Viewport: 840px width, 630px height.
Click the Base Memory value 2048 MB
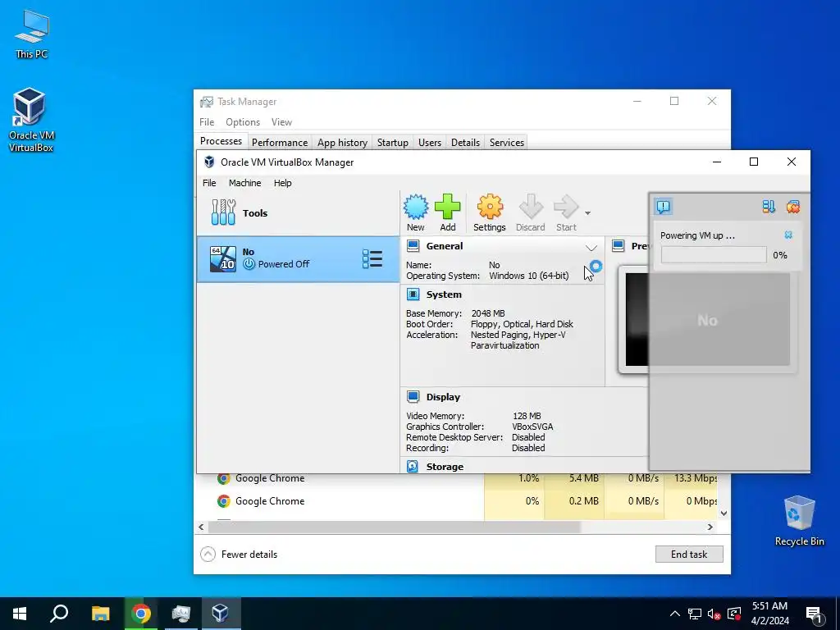pyautogui.click(x=488, y=313)
